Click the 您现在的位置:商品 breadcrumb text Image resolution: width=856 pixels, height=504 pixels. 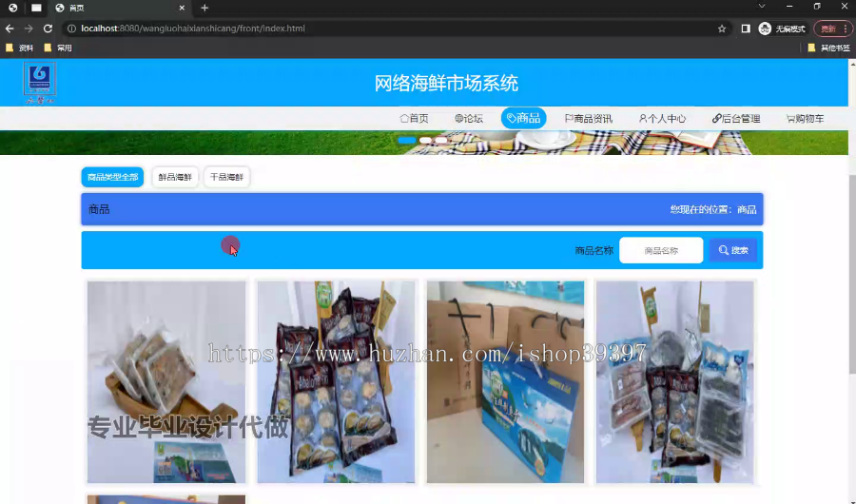[713, 209]
